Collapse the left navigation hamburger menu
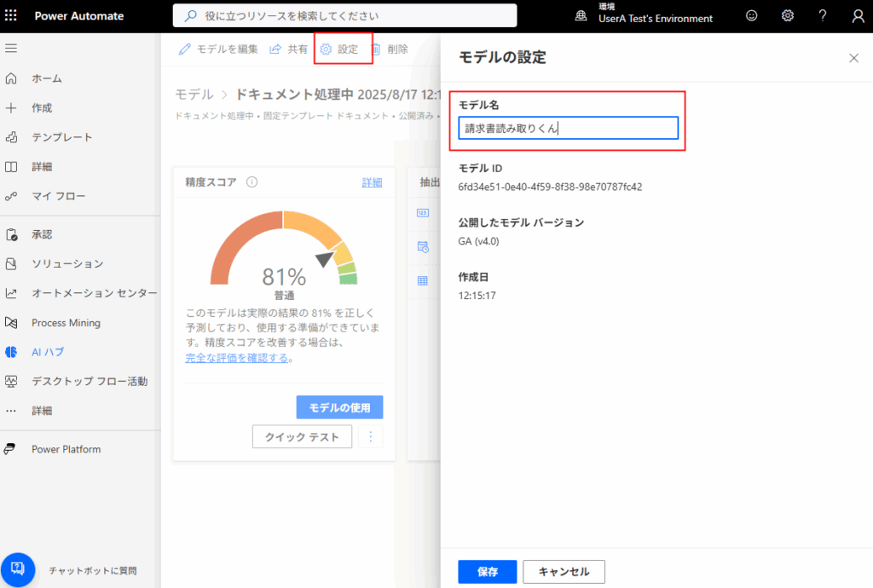Screen dimensions: 873x588 pyautogui.click(x=11, y=49)
